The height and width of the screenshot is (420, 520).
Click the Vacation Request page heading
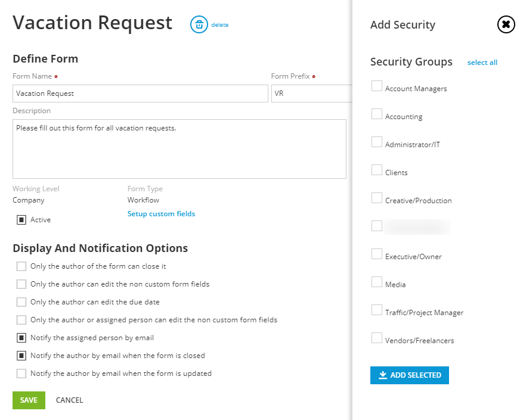(92, 23)
